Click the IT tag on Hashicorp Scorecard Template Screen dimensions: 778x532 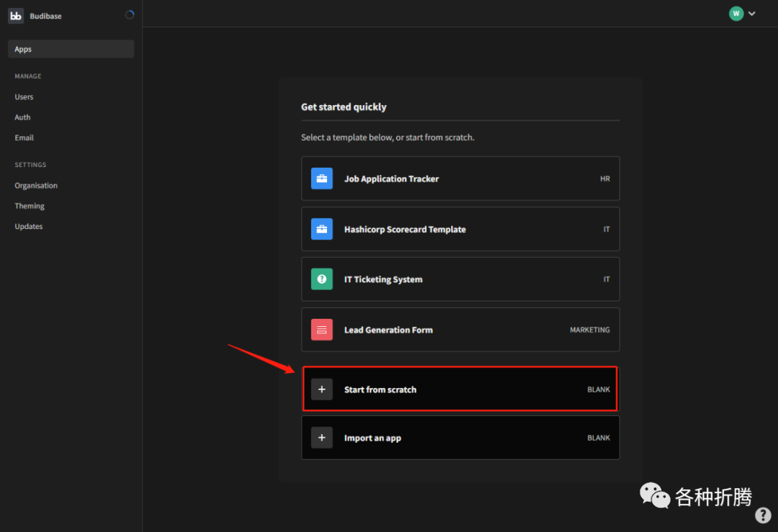607,229
